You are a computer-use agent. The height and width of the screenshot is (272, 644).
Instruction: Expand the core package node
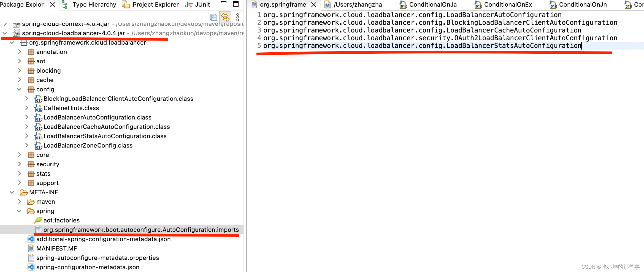point(19,155)
